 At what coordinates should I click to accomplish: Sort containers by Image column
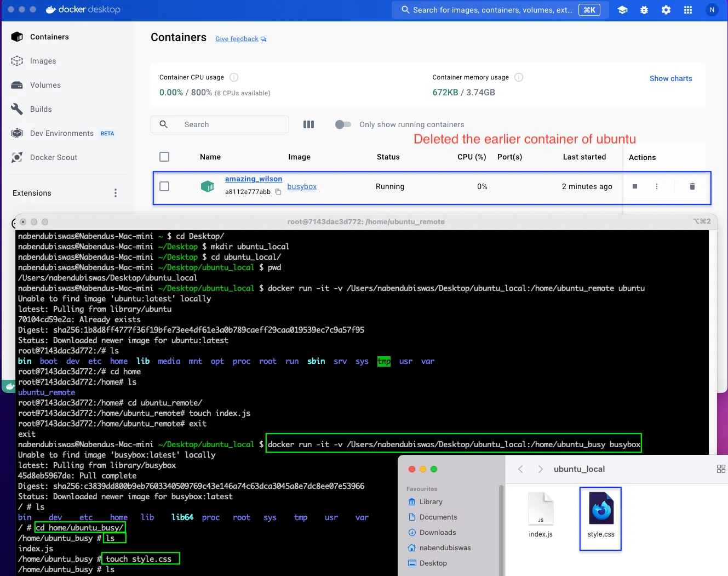[300, 157]
